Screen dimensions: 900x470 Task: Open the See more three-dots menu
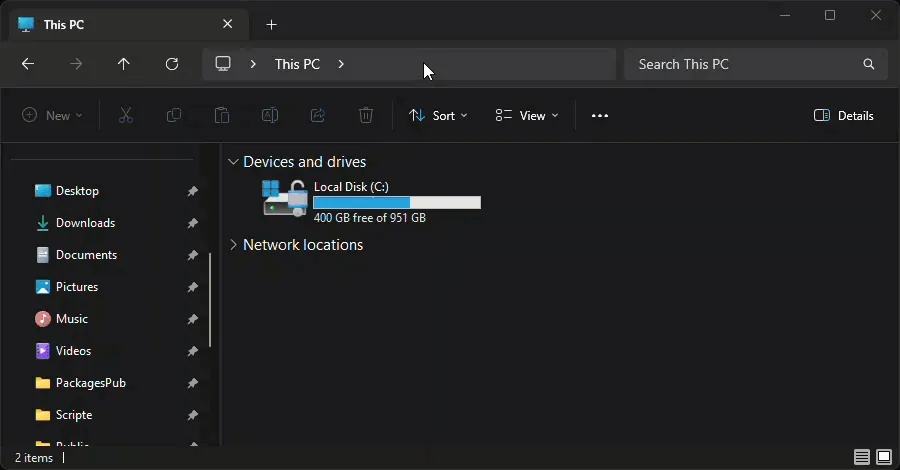pyautogui.click(x=600, y=115)
